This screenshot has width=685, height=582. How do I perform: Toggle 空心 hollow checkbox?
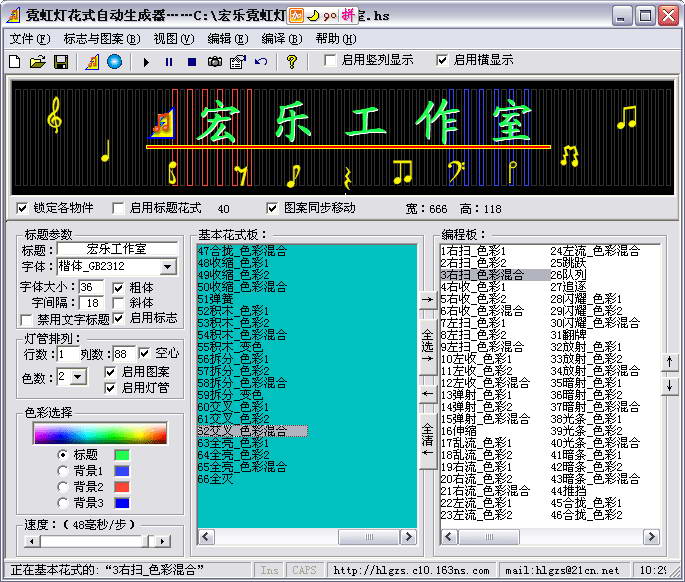pos(144,353)
